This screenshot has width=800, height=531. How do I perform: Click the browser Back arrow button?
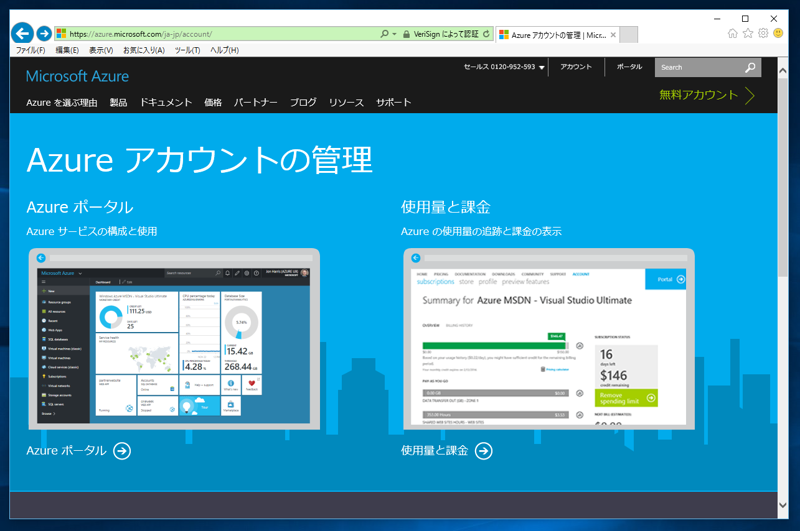22,34
